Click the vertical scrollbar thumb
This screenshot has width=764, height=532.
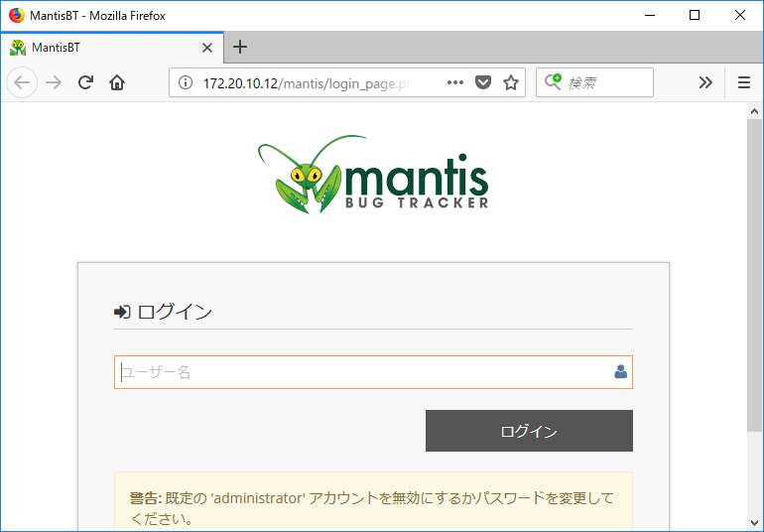click(754, 275)
